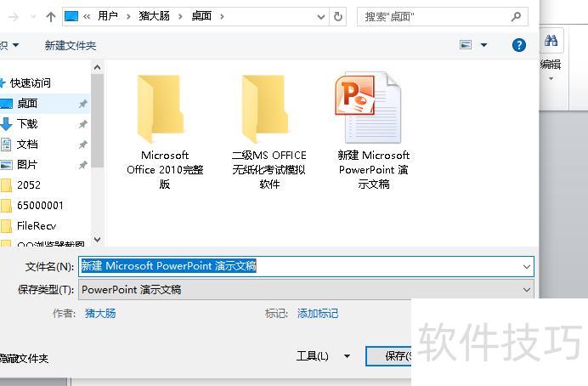The image size is (588, 386).
Task: Select 猪大肠 in the address path
Action: [x=154, y=16]
